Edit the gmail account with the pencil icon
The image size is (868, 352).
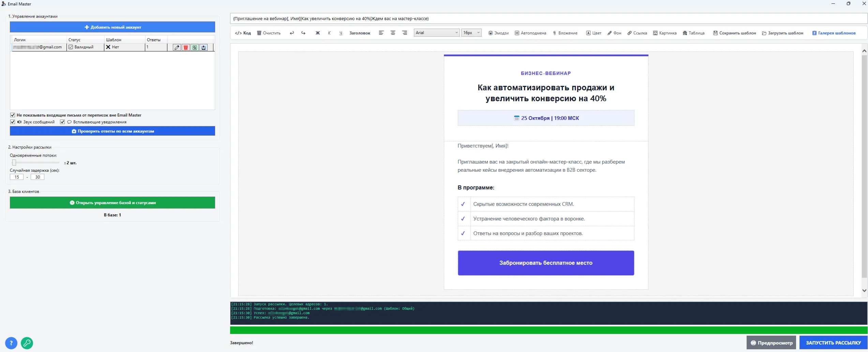tap(177, 47)
